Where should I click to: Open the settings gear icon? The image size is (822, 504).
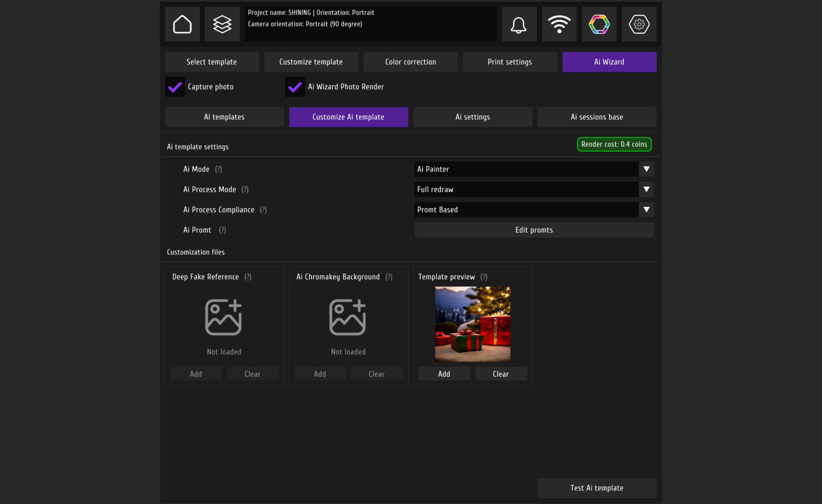point(639,24)
